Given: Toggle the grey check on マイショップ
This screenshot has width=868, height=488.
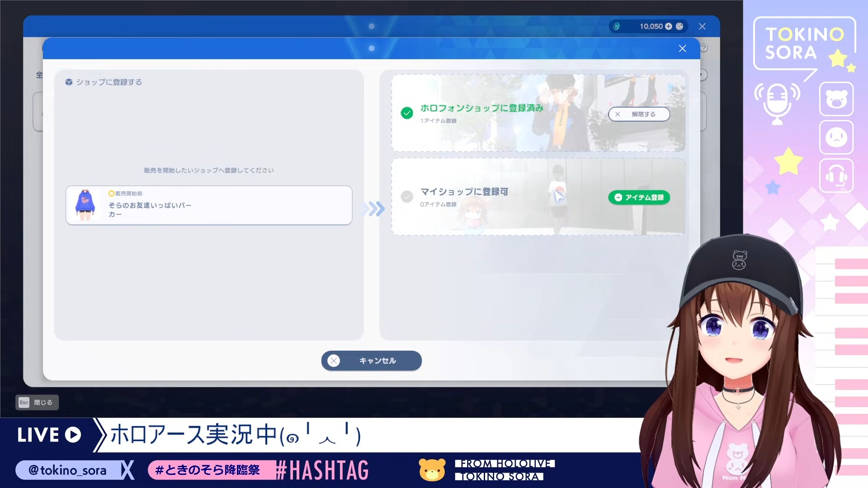Looking at the screenshot, I should (407, 197).
